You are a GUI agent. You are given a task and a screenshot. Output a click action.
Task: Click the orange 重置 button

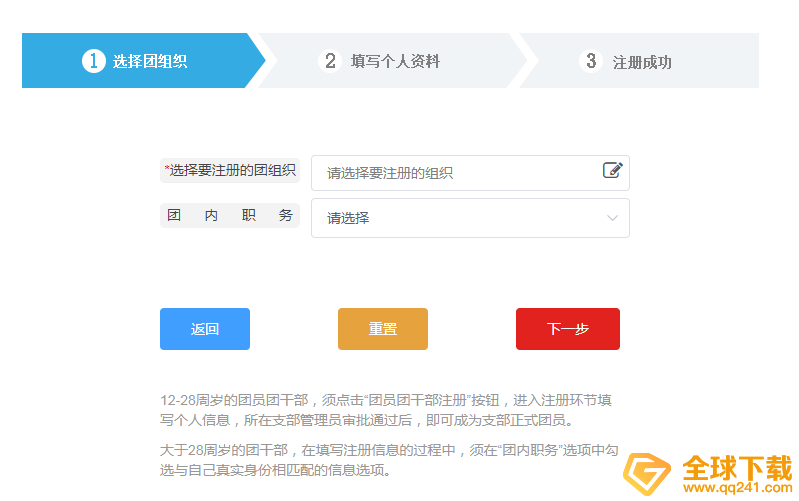[x=383, y=329]
